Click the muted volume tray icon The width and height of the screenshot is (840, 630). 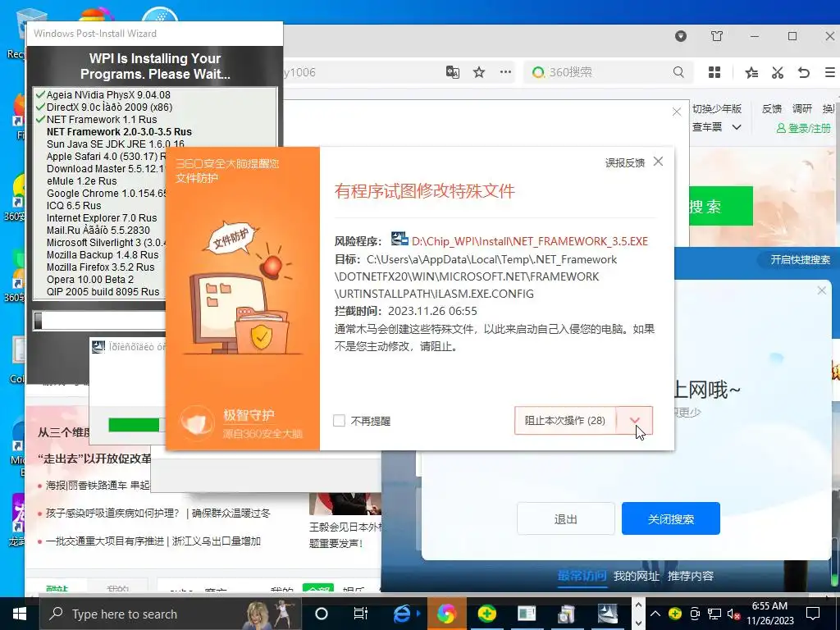734,614
